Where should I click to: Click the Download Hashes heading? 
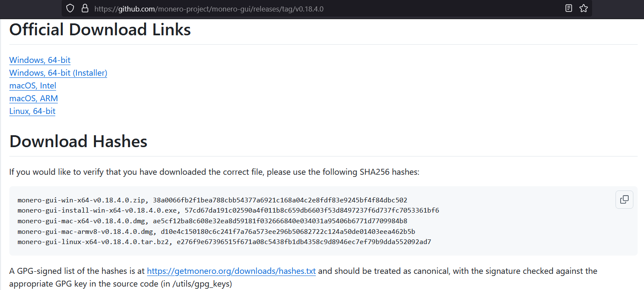point(78,141)
